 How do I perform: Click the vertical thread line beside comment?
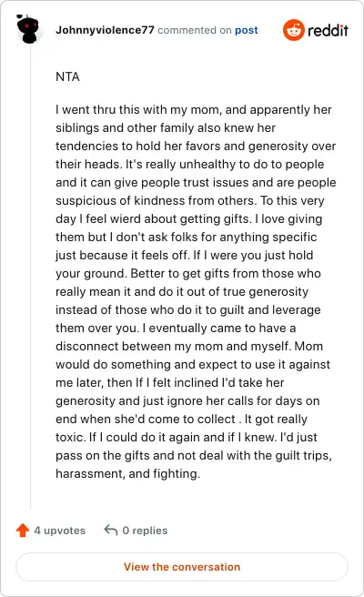tap(30, 276)
